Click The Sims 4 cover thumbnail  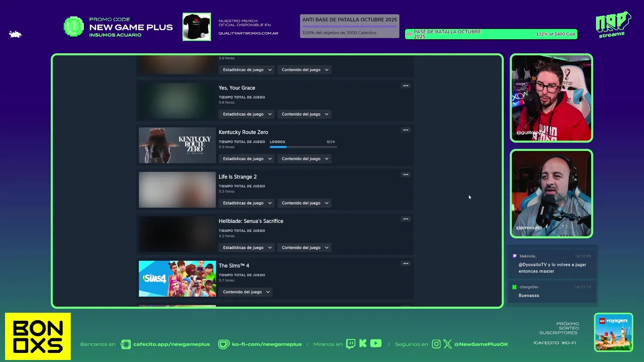pos(177,279)
